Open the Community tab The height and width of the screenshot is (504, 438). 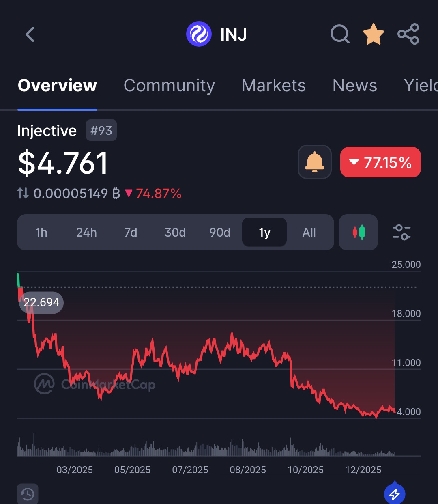(169, 86)
